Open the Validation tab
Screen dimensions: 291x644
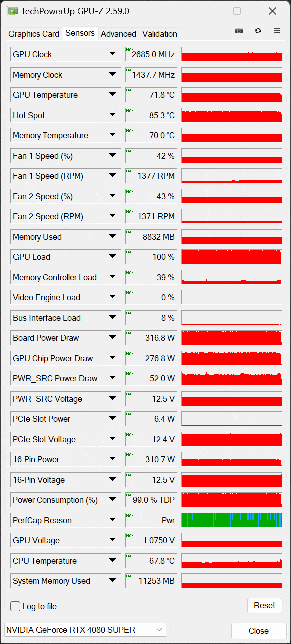(160, 34)
